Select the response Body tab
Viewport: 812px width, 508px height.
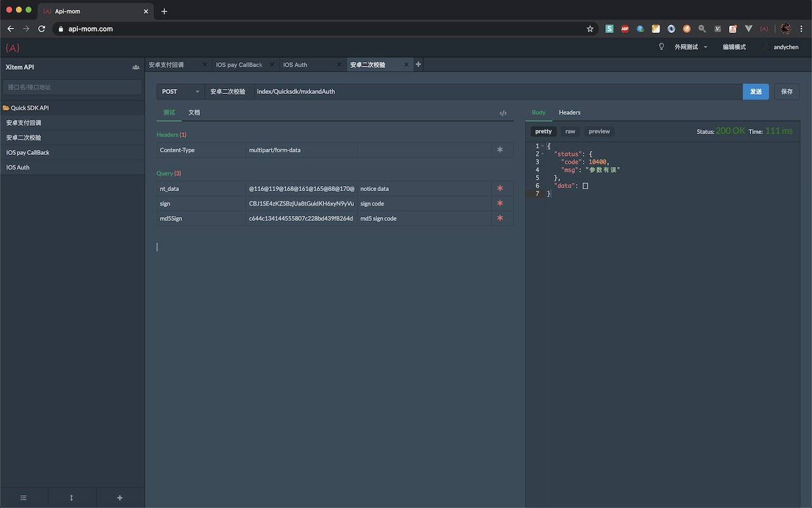coord(539,112)
